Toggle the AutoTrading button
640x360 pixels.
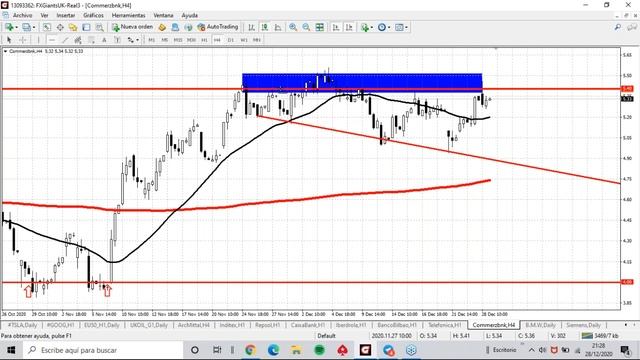[218, 27]
